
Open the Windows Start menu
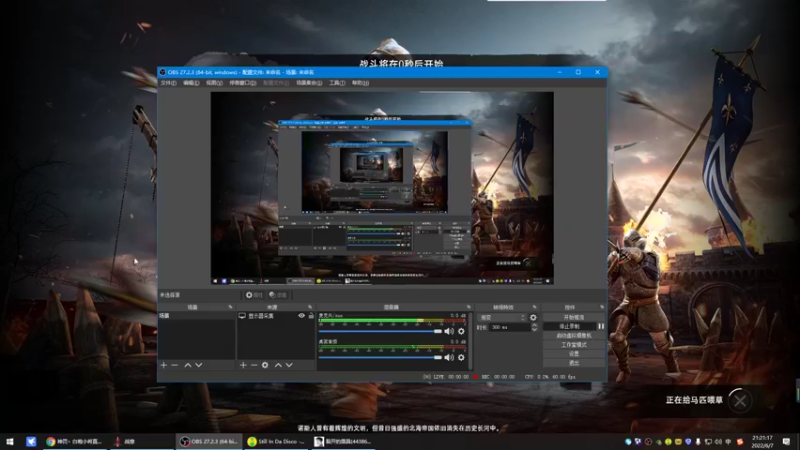[9, 442]
